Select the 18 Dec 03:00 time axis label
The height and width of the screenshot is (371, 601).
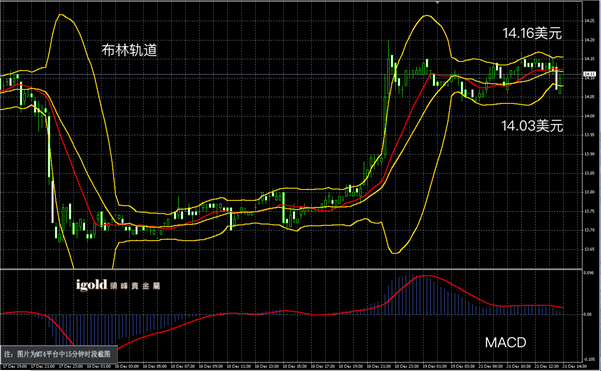click(x=128, y=367)
